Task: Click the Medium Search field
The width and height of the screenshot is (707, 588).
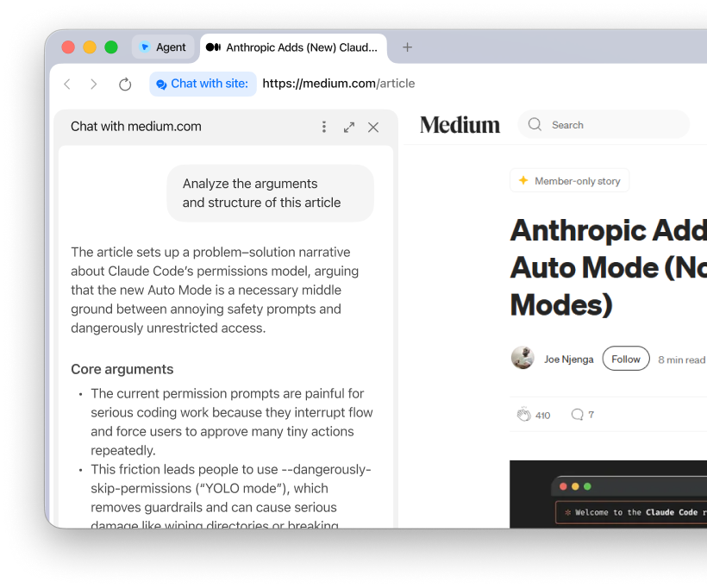Action: 604,124
